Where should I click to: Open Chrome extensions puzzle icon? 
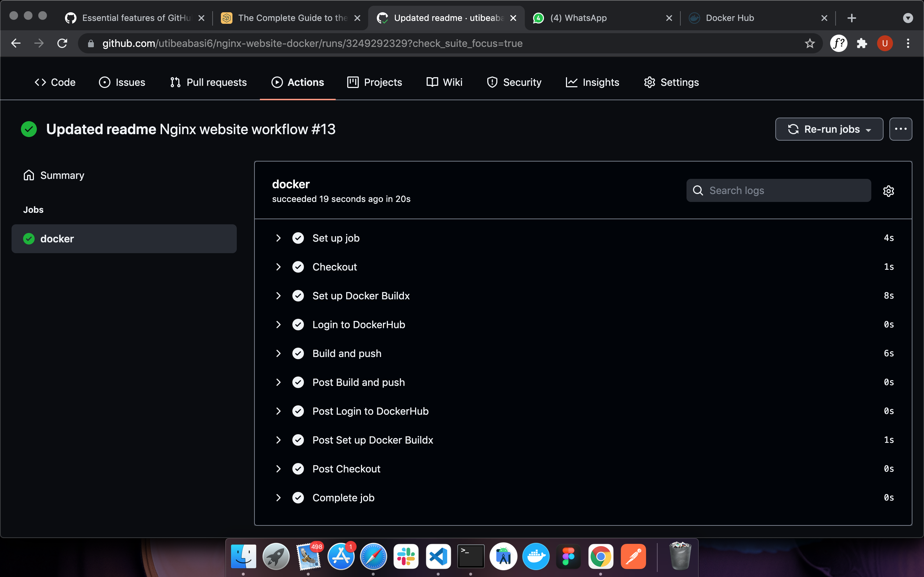click(862, 44)
